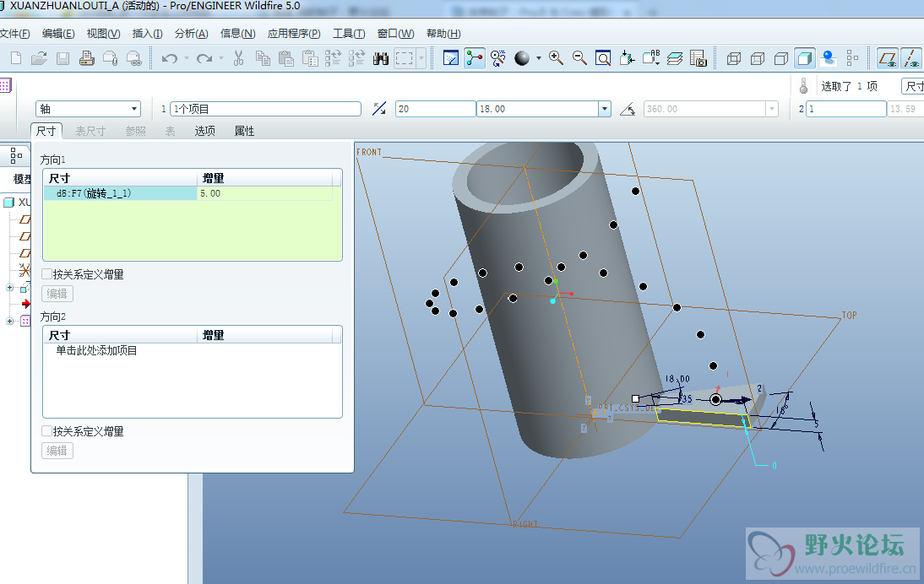Open an existing file via folder icon
924x584 pixels.
click(39, 58)
